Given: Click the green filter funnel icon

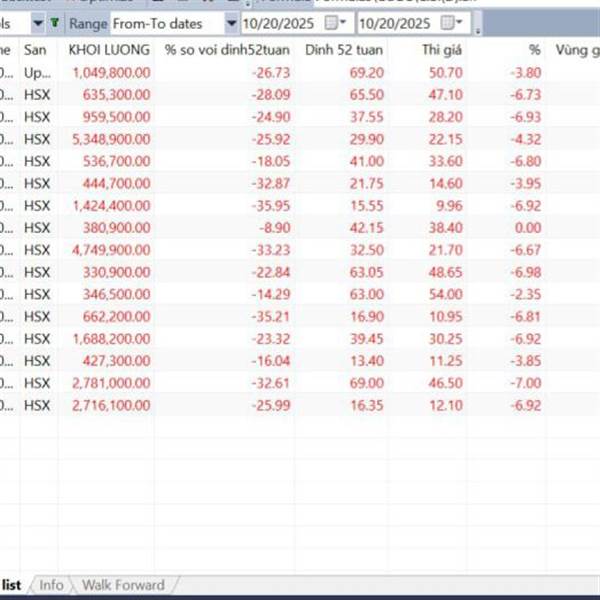Looking at the screenshot, I should point(54,22).
